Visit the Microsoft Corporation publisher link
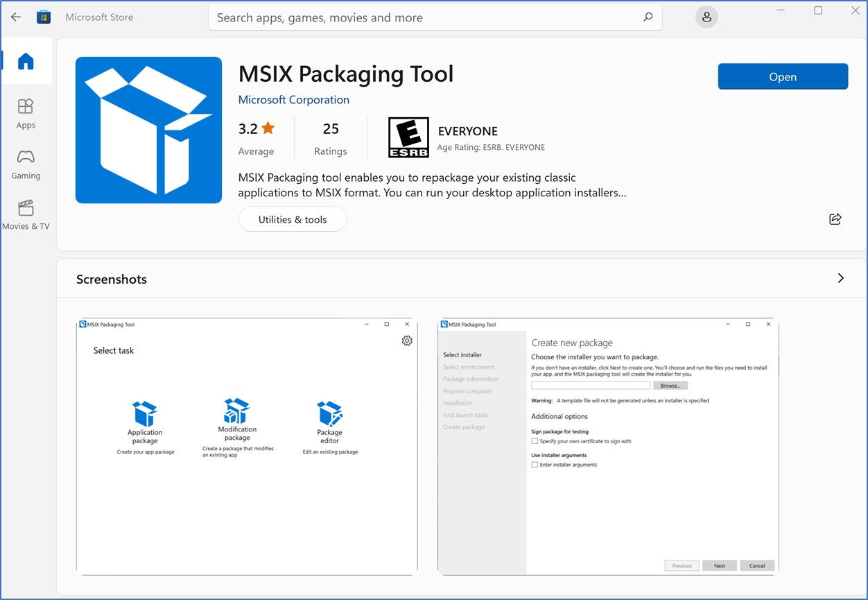Screen dimensions: 868x600 point(293,100)
